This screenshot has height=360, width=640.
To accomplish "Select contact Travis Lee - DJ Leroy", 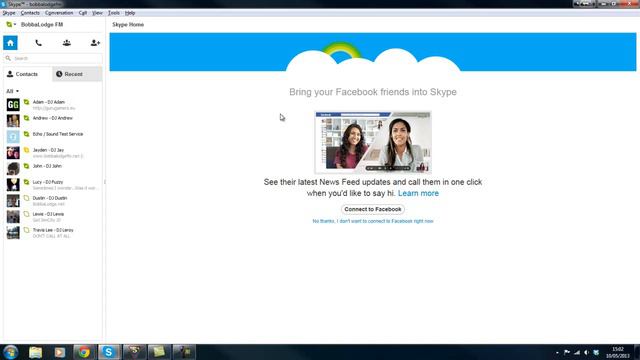I will pos(53,233).
